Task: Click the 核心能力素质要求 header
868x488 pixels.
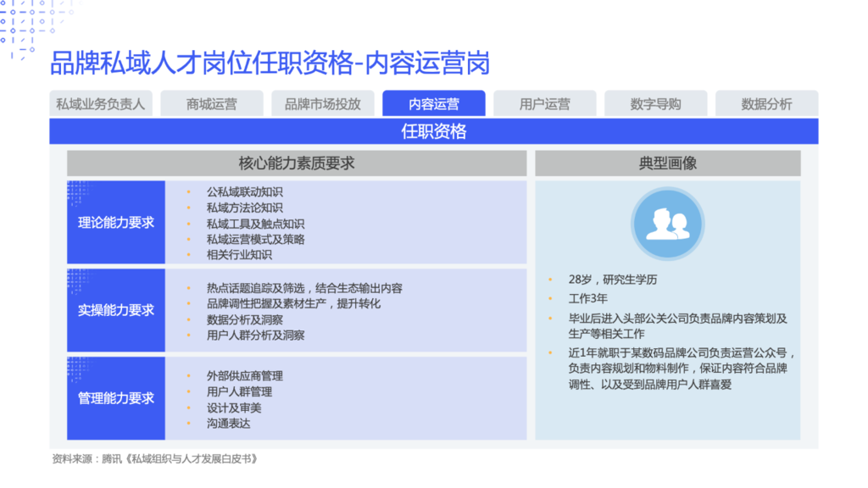Action: (x=297, y=164)
